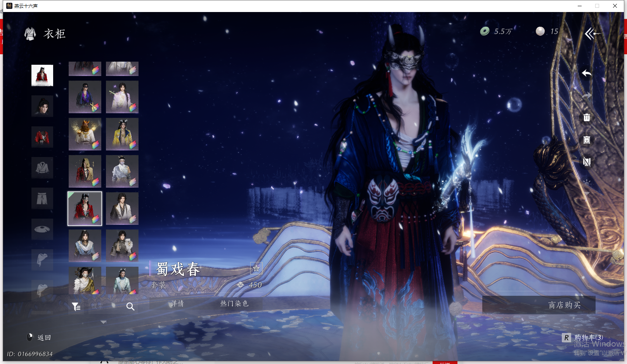Toggle the lighting sun icon
This screenshot has width=627, height=364.
click(587, 182)
